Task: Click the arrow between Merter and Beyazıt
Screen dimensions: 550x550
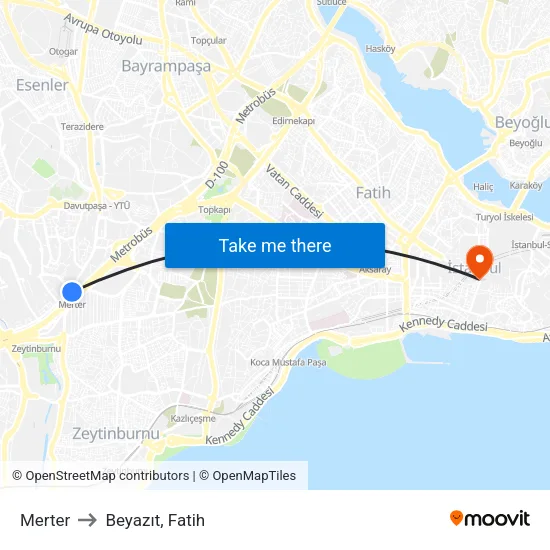Action: click(87, 520)
